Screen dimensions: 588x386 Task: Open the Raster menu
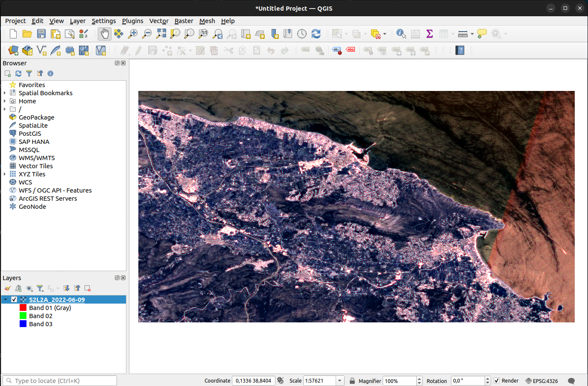click(x=184, y=21)
